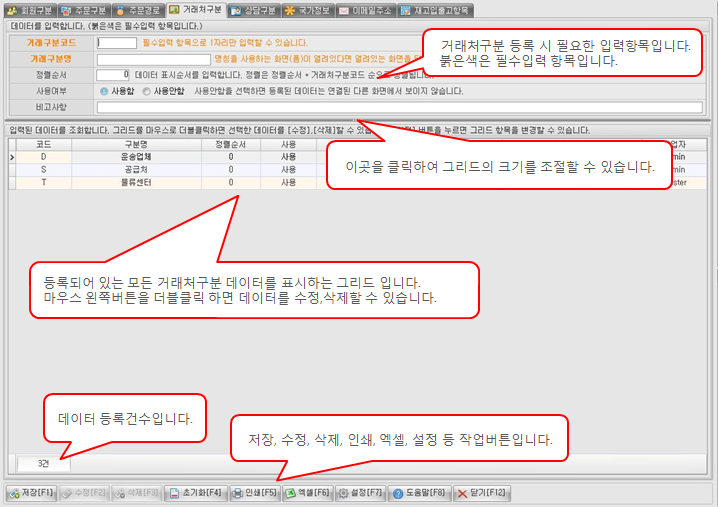The image size is (718, 507).
Task: Export with the 엑셀[F6] button
Action: pos(307,493)
